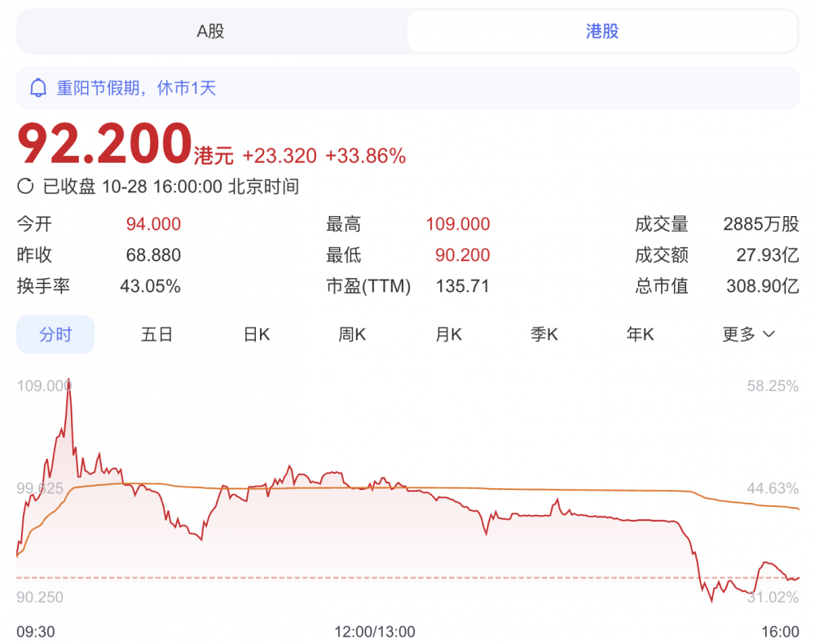The height and width of the screenshot is (644, 815).
Task: Select the 季K chart period
Action: pyautogui.click(x=544, y=334)
